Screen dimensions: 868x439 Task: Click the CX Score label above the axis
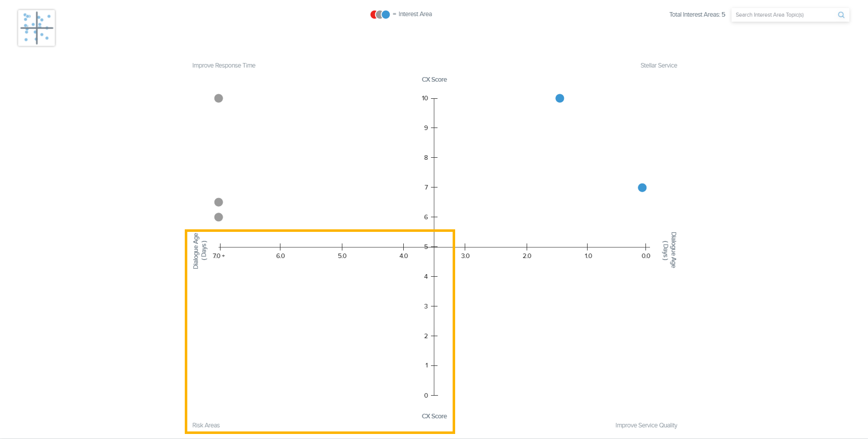pos(434,80)
